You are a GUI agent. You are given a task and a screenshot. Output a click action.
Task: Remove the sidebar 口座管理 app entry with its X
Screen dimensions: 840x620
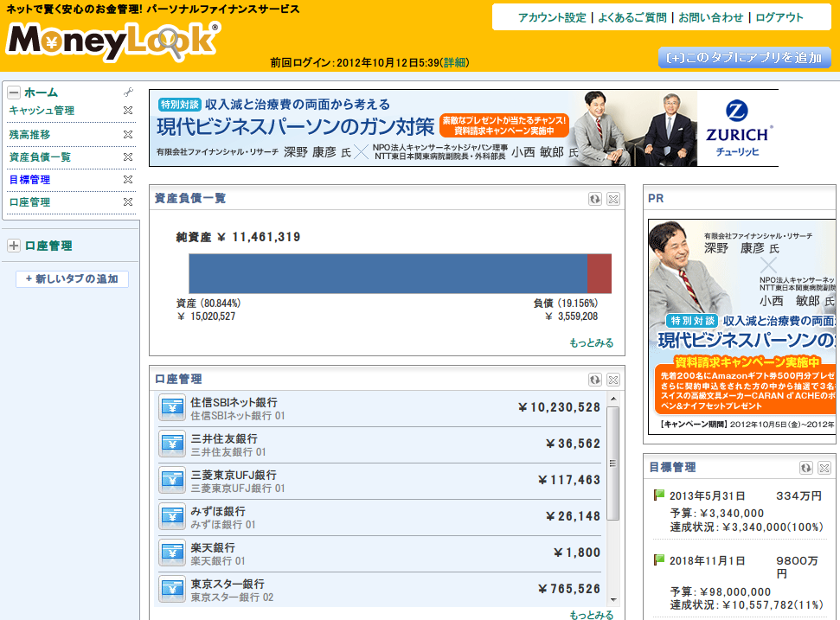point(127,201)
